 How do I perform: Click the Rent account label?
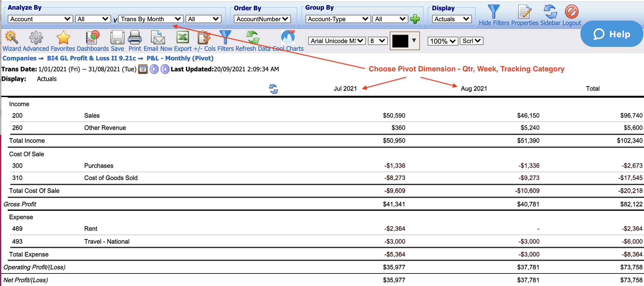tap(91, 229)
